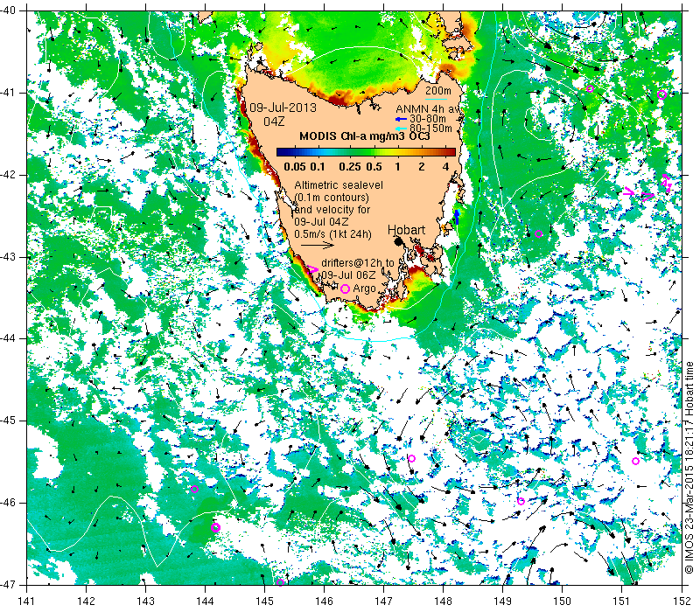This screenshot has height=612, width=700.
Task: Select Argo circle on bottom axis near 145.3E
Action: [280, 582]
